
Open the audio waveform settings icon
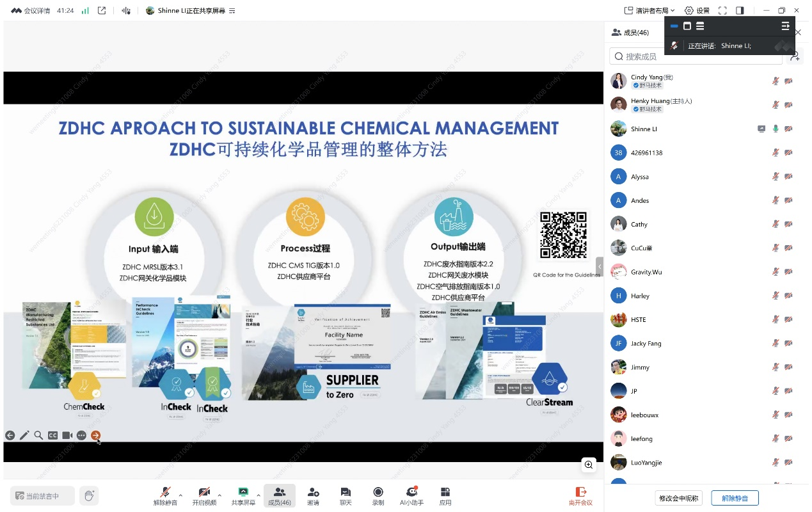click(x=126, y=10)
